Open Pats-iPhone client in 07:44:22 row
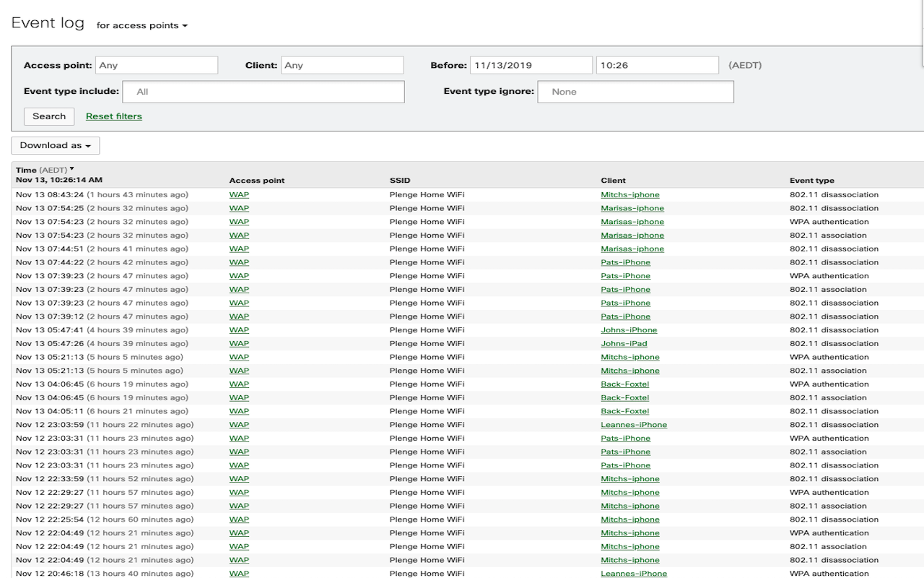Screen dimensions: 924x578 pyautogui.click(x=626, y=262)
